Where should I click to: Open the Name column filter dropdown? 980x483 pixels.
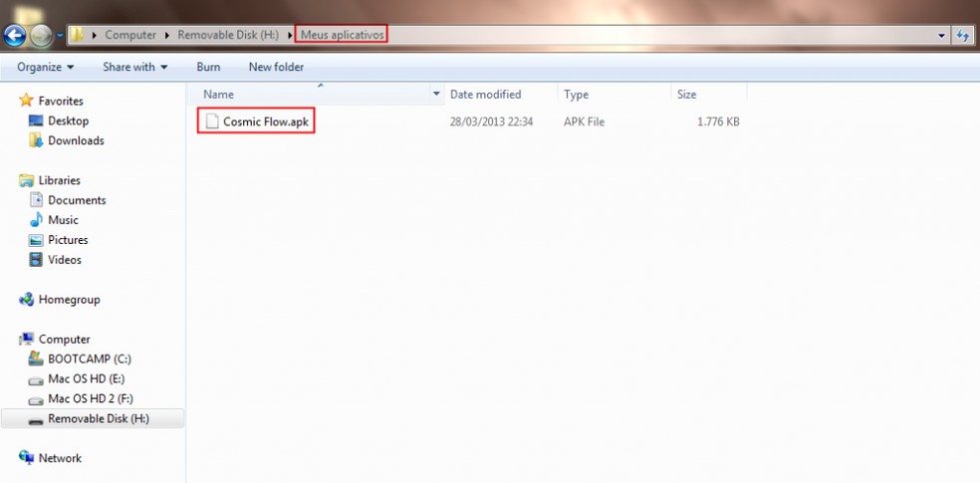[x=436, y=95]
